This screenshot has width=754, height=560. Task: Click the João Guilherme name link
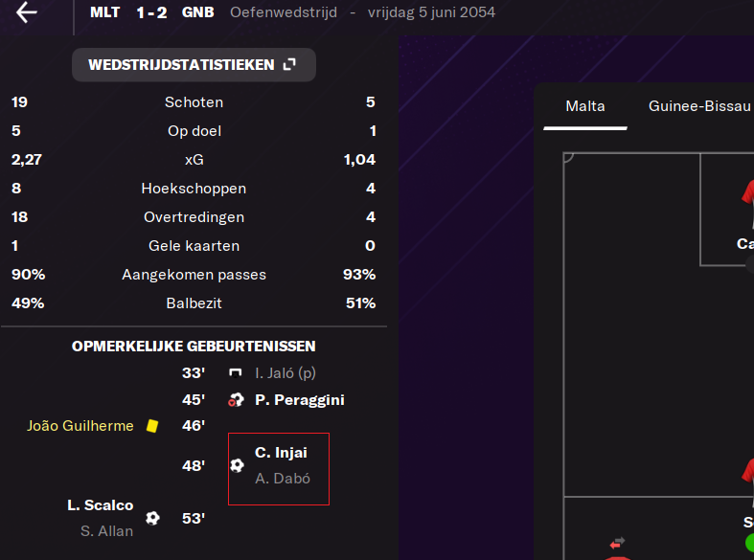pos(80,426)
